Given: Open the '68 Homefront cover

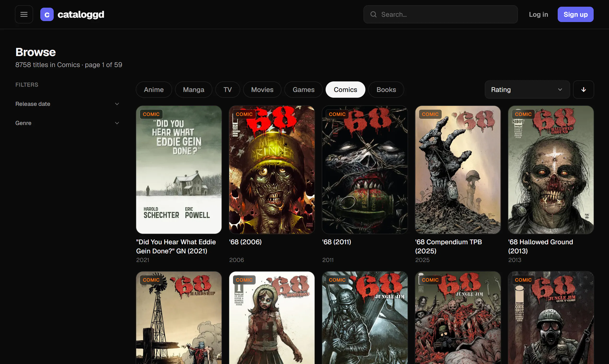Looking at the screenshot, I should tap(272, 318).
